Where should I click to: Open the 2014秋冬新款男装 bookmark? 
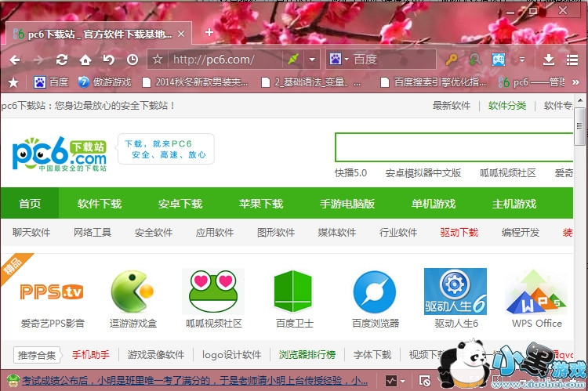coord(195,82)
